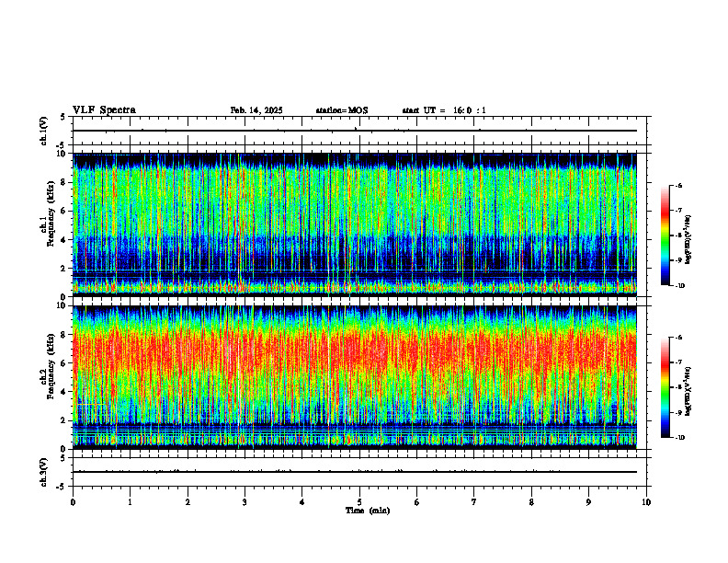Click the "8" kHz tick of ch.1 axis

click(63, 182)
